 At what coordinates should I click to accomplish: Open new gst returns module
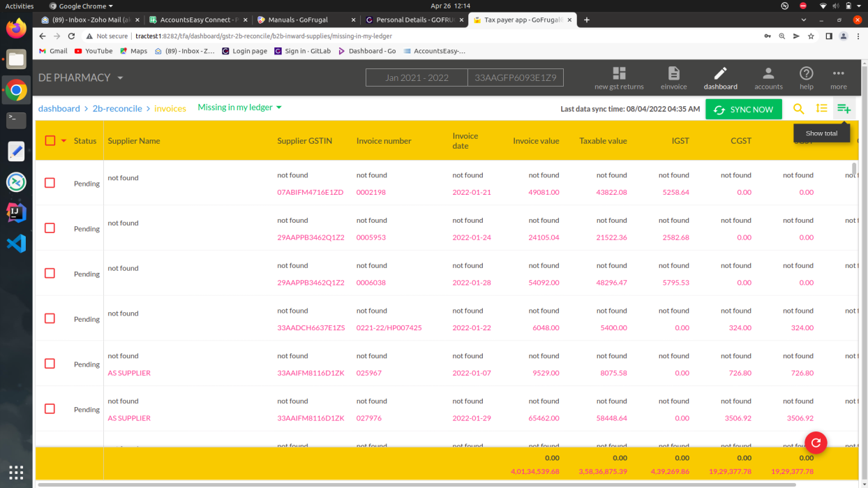618,78
